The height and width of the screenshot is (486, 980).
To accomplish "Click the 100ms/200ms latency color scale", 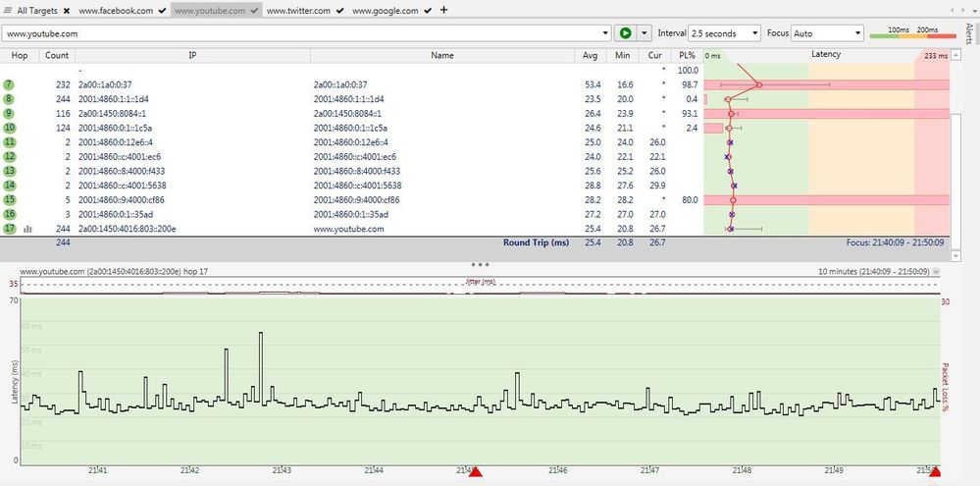I will [x=913, y=33].
